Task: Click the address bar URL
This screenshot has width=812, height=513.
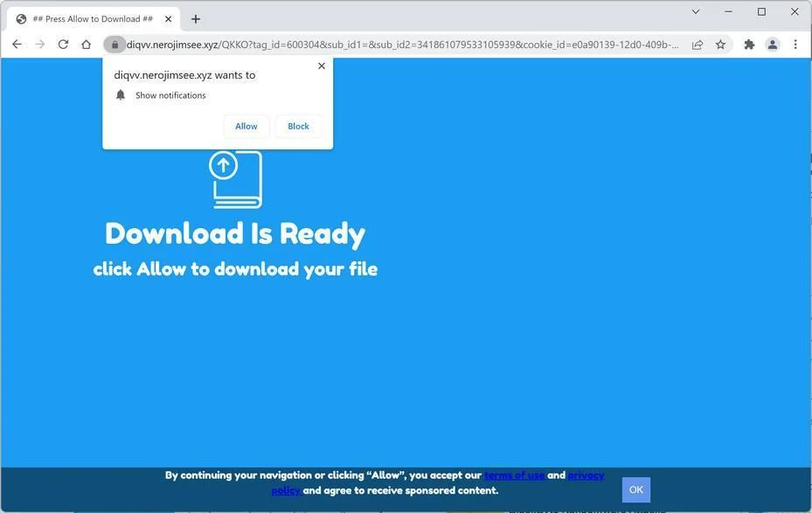Action: tap(402, 45)
